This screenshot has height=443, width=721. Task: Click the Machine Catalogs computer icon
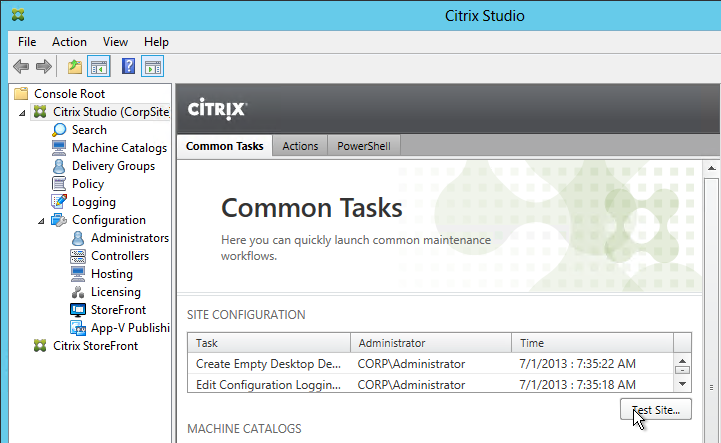(x=59, y=148)
